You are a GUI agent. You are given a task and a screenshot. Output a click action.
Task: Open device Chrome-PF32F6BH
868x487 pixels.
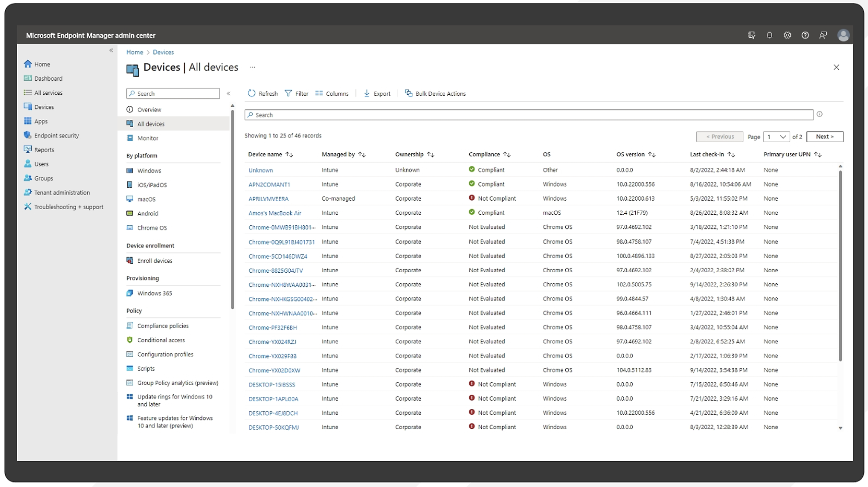click(x=273, y=328)
